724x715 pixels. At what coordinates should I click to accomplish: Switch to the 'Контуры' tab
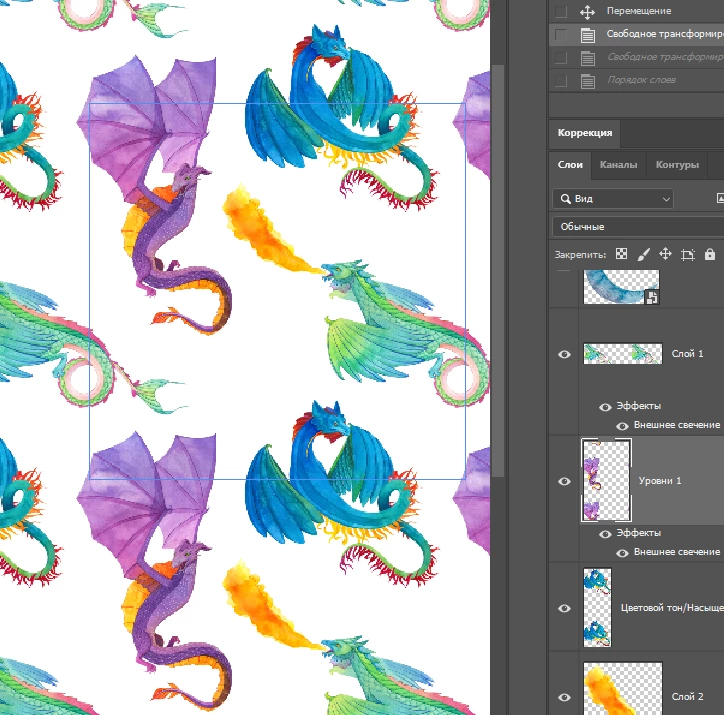(x=677, y=165)
